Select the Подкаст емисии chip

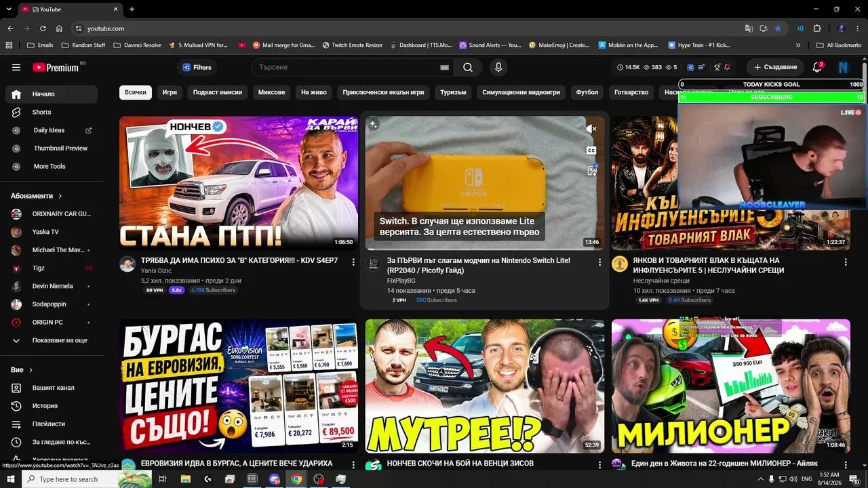[x=218, y=92]
